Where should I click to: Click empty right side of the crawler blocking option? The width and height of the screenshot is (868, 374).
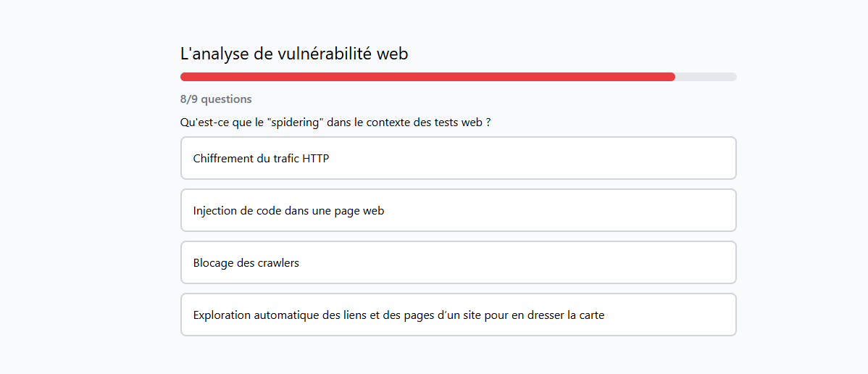point(616,262)
